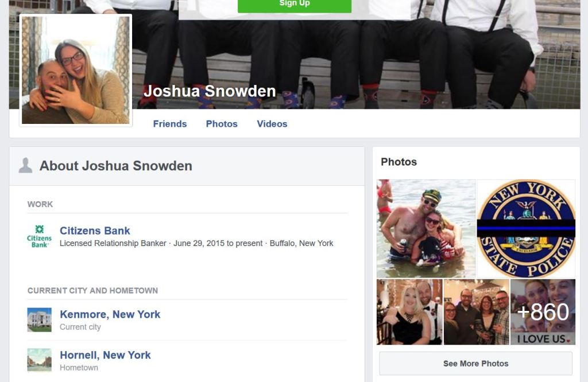This screenshot has width=588, height=382.
Task: Click the Hornell hometown thumbnail icon
Action: (40, 360)
